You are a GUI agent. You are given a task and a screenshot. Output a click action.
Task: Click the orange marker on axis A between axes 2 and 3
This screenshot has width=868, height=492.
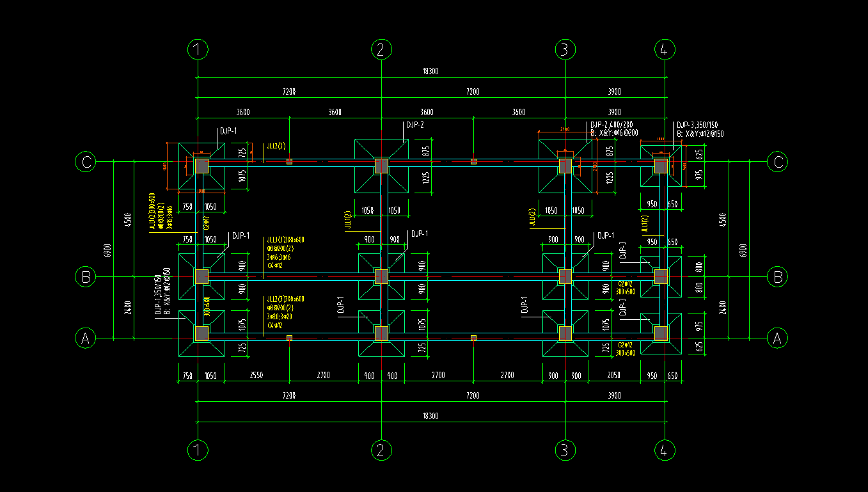473,337
